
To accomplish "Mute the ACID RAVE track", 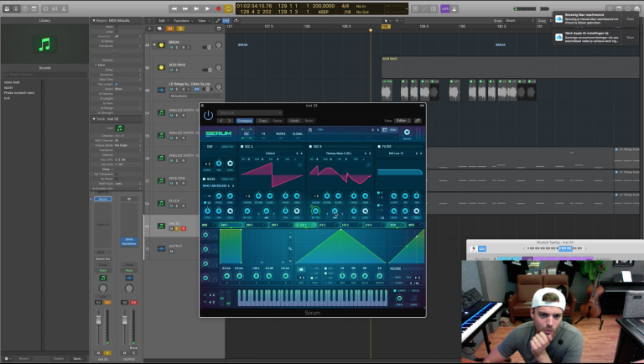I will coord(171,70).
